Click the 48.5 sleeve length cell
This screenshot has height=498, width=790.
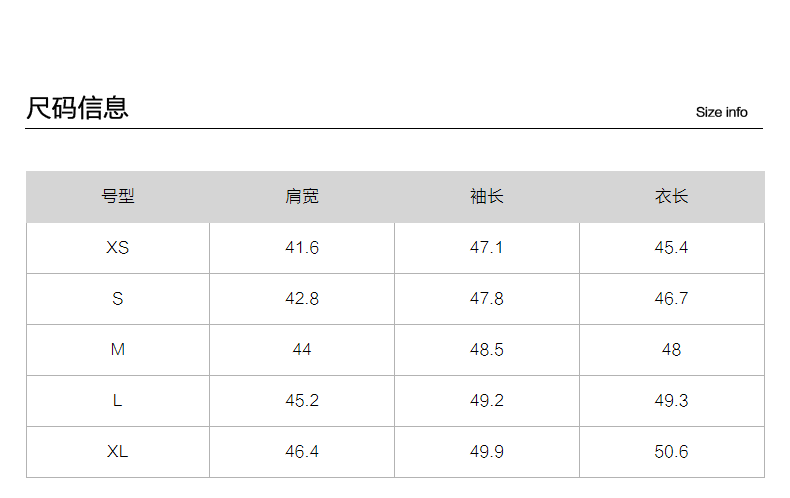point(487,349)
